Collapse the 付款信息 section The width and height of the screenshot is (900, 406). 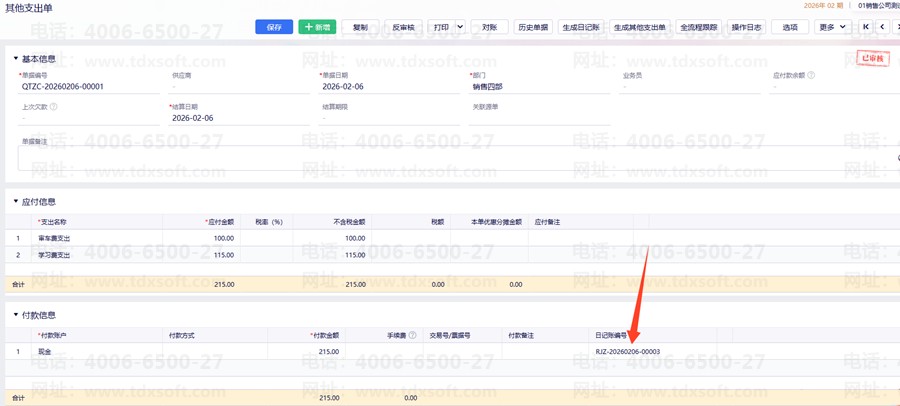(15, 316)
